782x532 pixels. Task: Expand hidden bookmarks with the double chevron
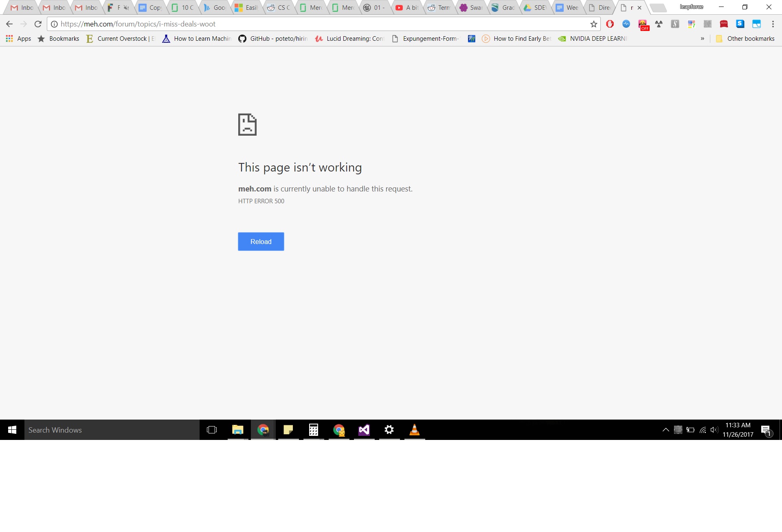702,39
